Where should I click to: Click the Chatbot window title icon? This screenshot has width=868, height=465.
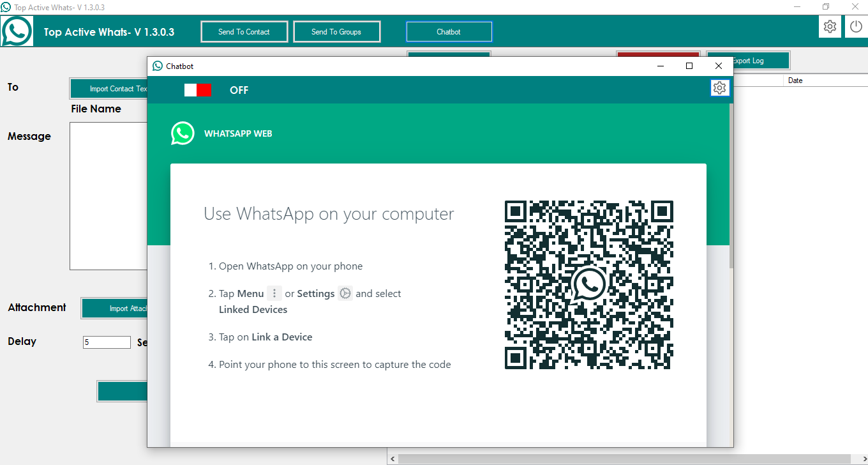(158, 66)
